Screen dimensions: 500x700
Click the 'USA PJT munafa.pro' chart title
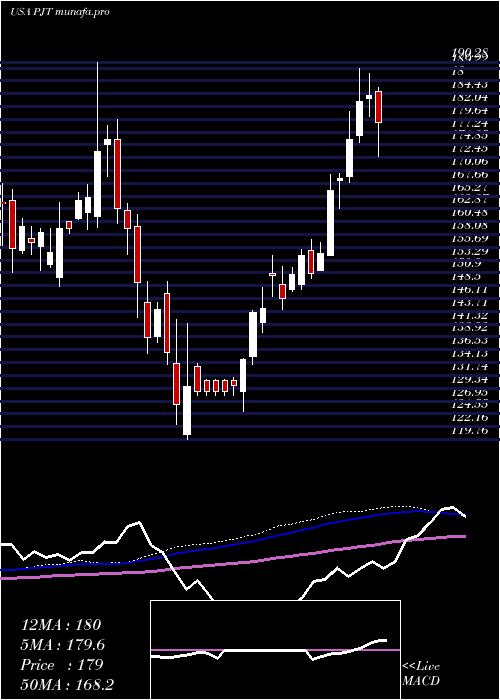tap(59, 12)
